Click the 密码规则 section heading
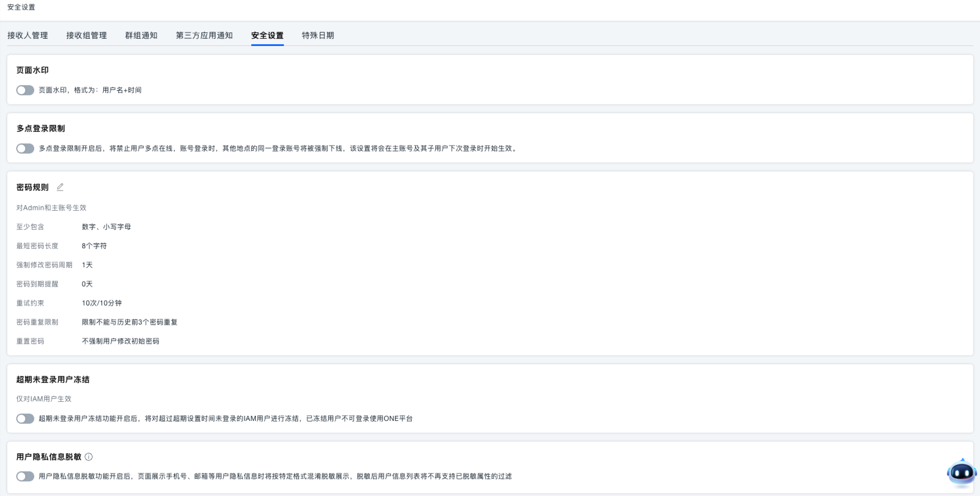Screen dimensions: 980x496 click(33, 187)
